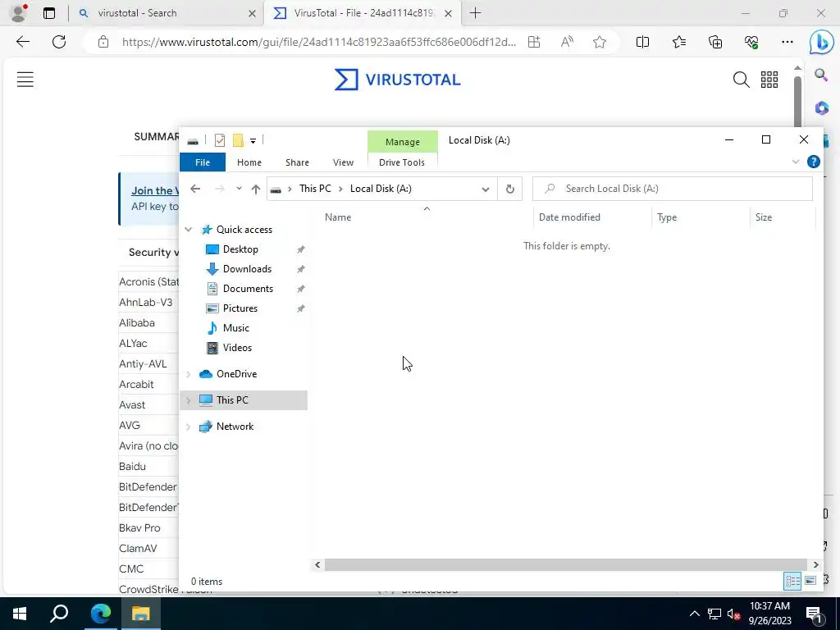Image resolution: width=840 pixels, height=630 pixels.
Task: Select Documents in Quick access
Action: [x=248, y=289]
